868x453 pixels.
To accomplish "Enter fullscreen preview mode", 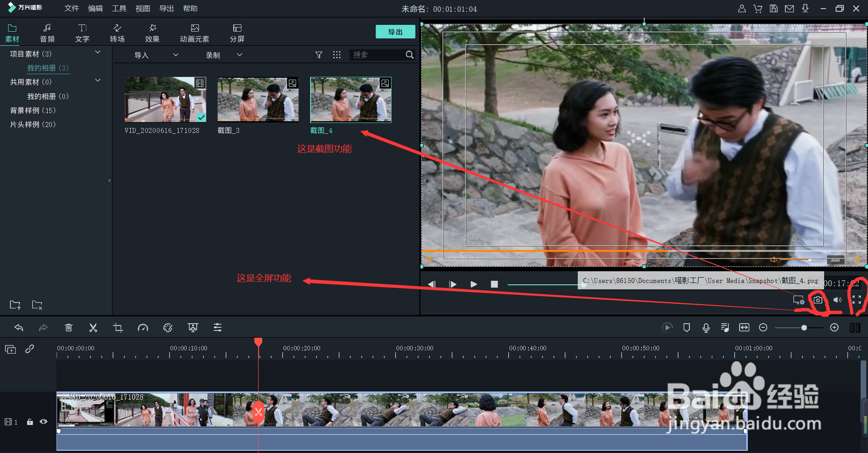I will (x=856, y=300).
